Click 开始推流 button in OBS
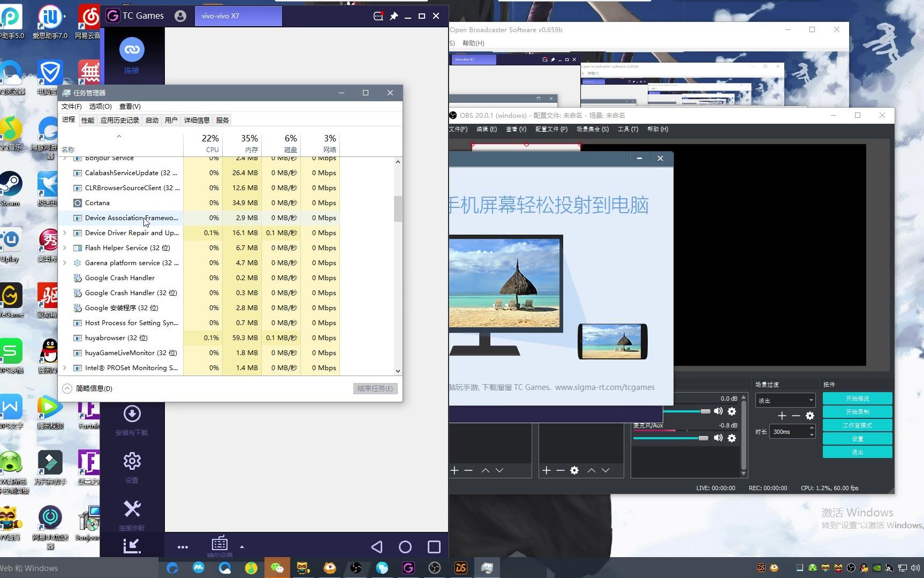924x578 pixels. click(x=857, y=399)
